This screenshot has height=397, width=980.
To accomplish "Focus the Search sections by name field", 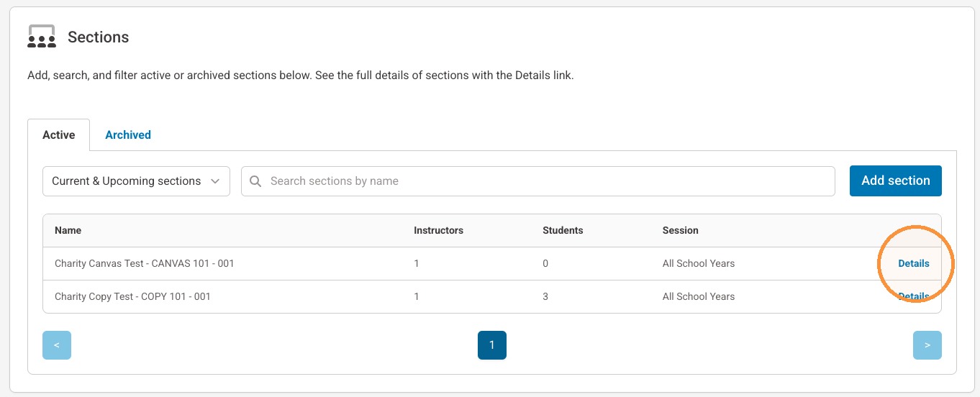I will [537, 181].
